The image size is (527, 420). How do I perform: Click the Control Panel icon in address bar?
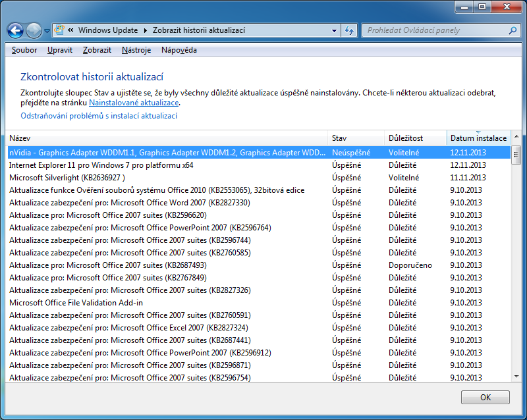click(60, 30)
